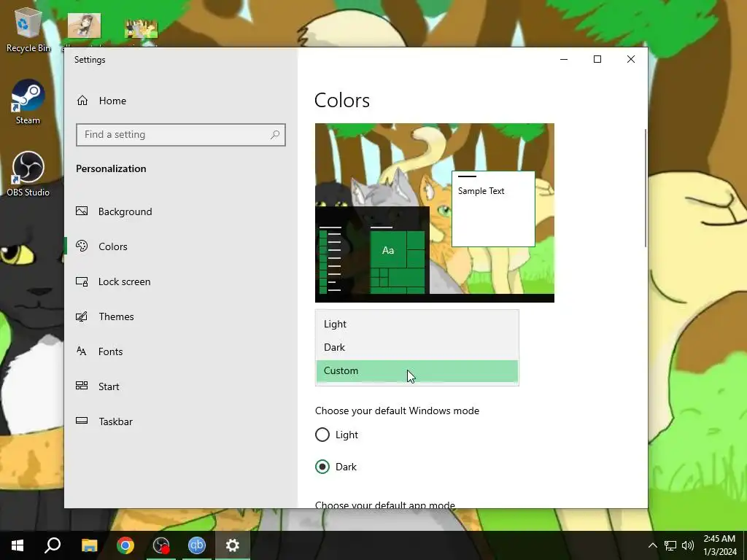
Task: Open taskbar Search magnifier
Action: (53, 545)
